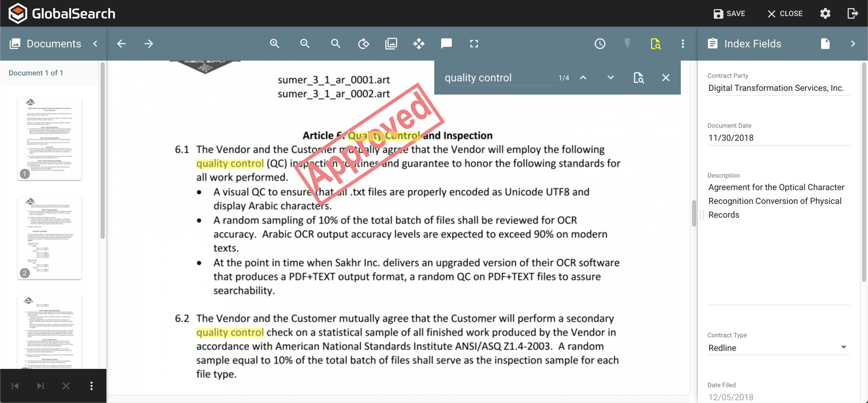
Task: Click the CLOSE button in header
Action: click(x=785, y=13)
